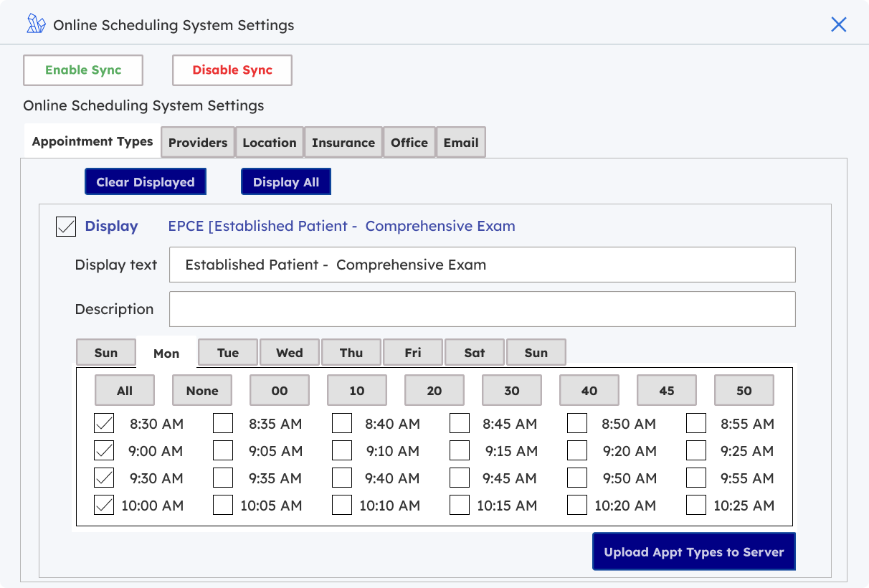The width and height of the screenshot is (869, 588).
Task: Uncheck the Display checkbox for EPCE
Action: 66,227
